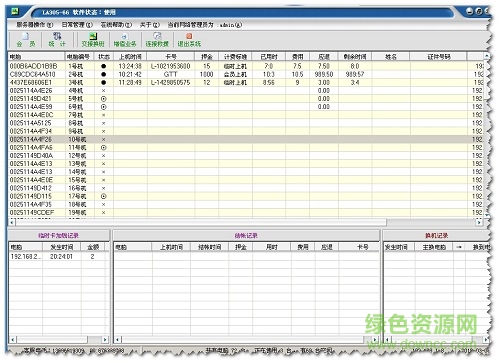Click the idle circle status for 11号机
This screenshot has height=363, width=500.
(x=103, y=147)
